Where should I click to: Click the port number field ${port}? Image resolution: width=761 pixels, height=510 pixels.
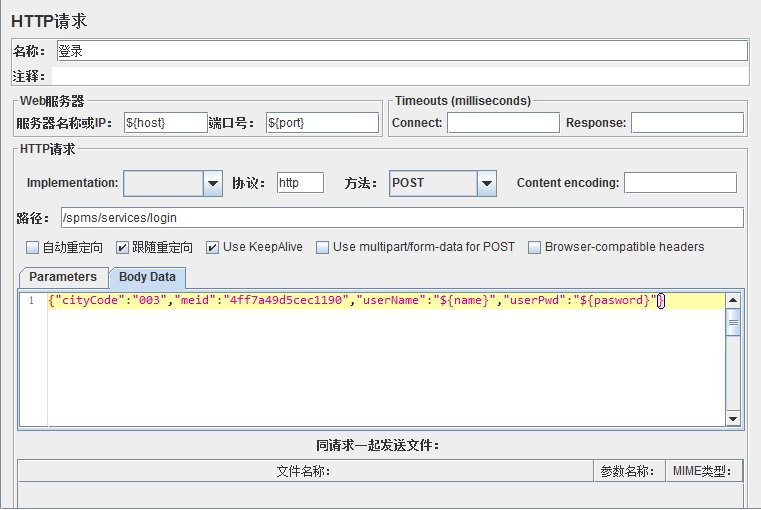pos(322,123)
